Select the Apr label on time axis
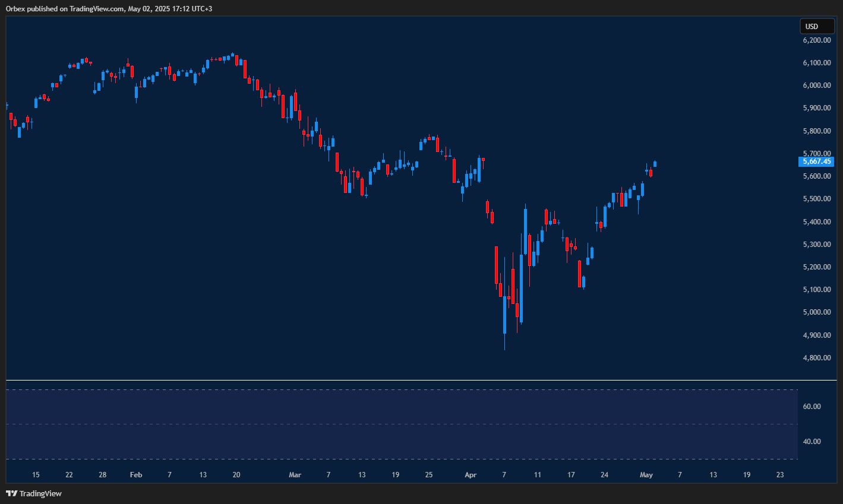The width and height of the screenshot is (843, 504). click(x=471, y=475)
